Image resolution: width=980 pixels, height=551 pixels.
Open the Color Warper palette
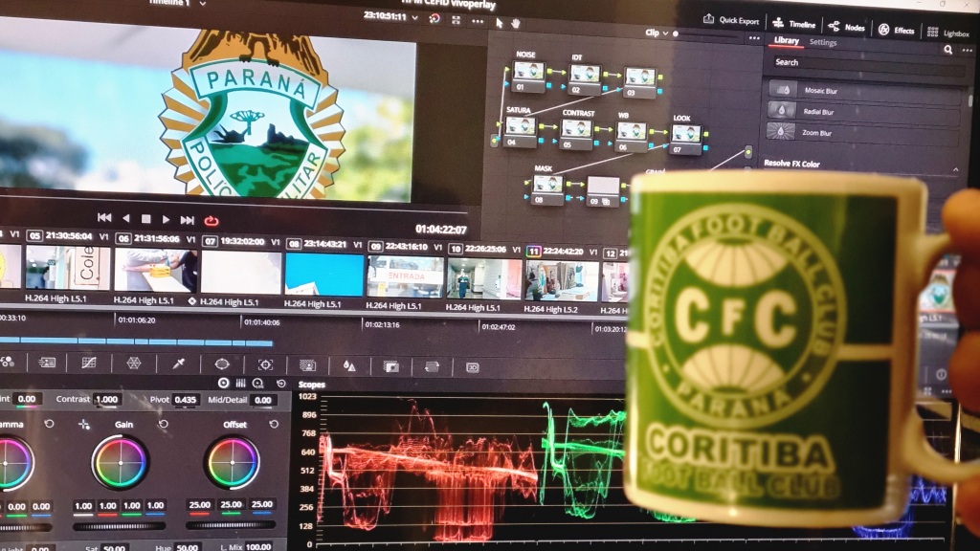click(x=134, y=364)
